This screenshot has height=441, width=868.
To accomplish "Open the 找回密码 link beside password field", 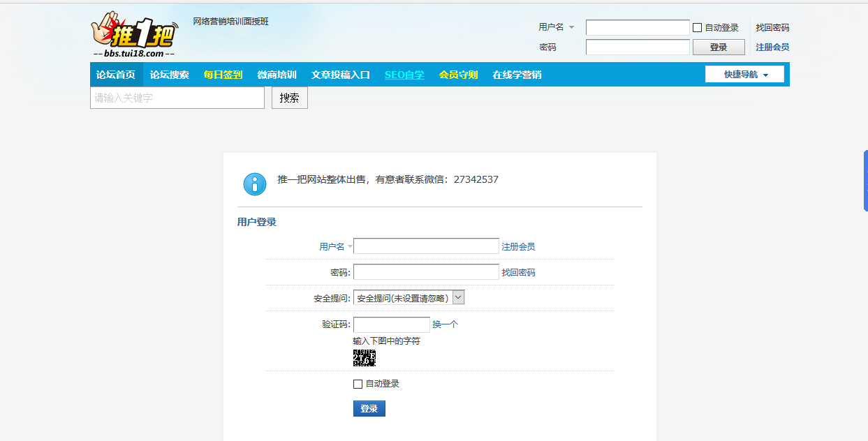I will (518, 272).
